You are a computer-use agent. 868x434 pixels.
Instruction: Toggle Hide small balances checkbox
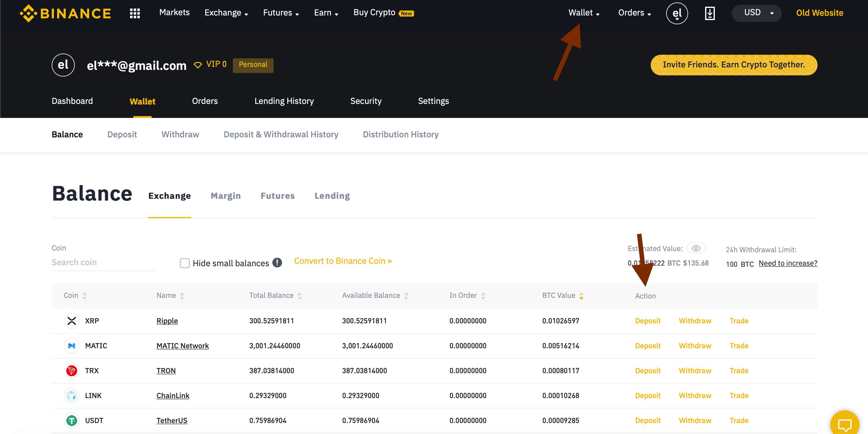pos(185,262)
